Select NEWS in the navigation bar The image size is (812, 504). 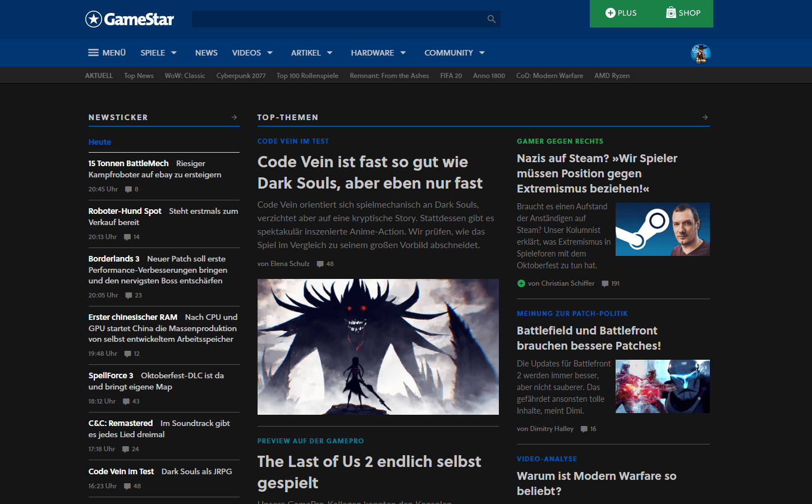coord(206,52)
